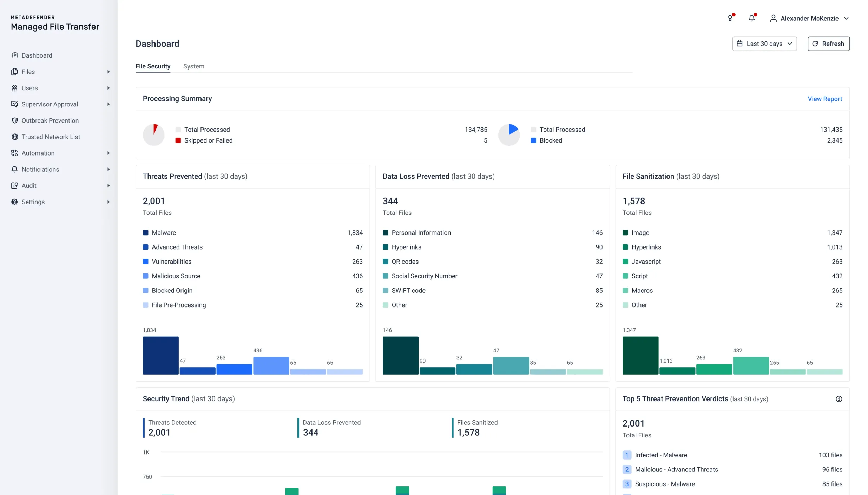Viewport: 868px width, 495px height.
Task: Expand the Users submenu arrow
Action: coord(108,88)
